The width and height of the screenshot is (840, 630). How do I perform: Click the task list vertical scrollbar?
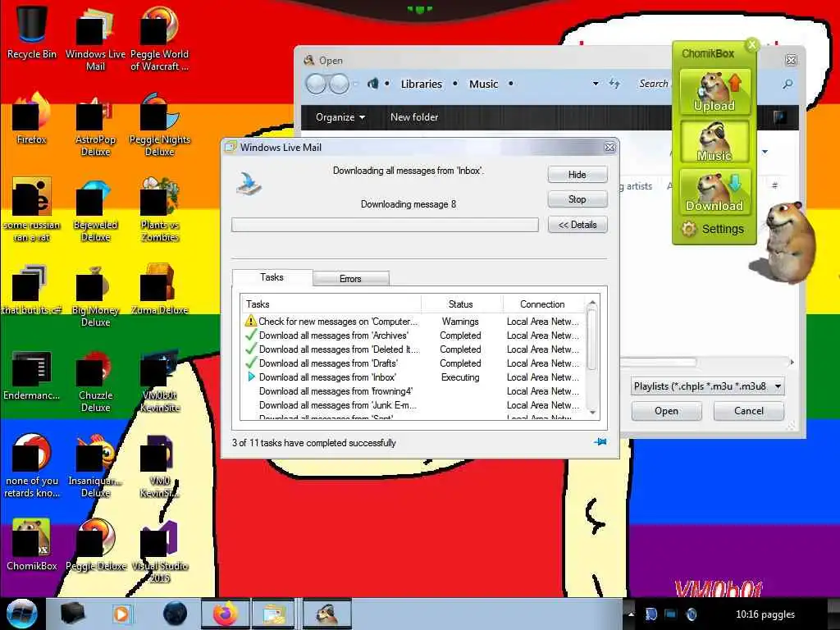[x=592, y=340]
